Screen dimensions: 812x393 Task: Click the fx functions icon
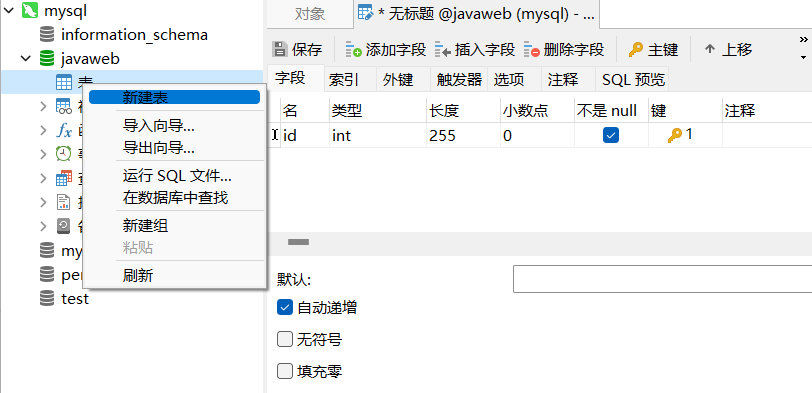(x=64, y=130)
